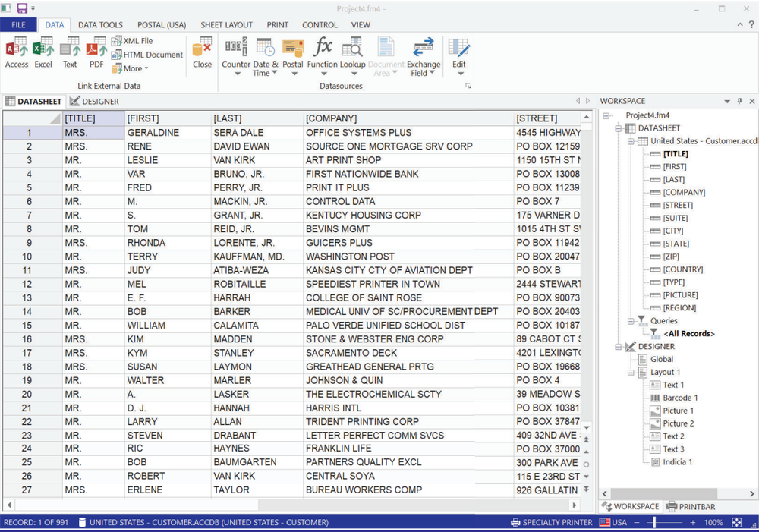Screen dimensions: 759x532
Task: Switch to the POSTAL (USA) tab
Action: tap(162, 25)
